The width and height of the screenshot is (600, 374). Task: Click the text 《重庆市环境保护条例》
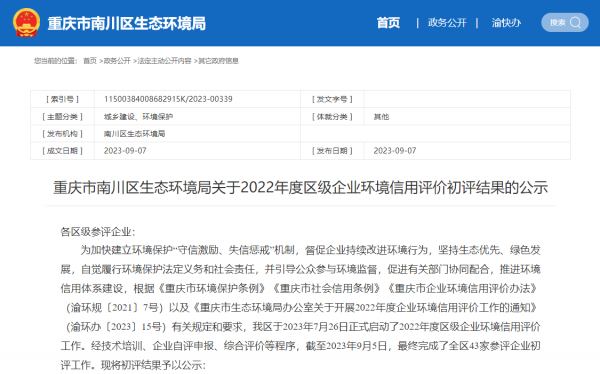[x=211, y=288]
